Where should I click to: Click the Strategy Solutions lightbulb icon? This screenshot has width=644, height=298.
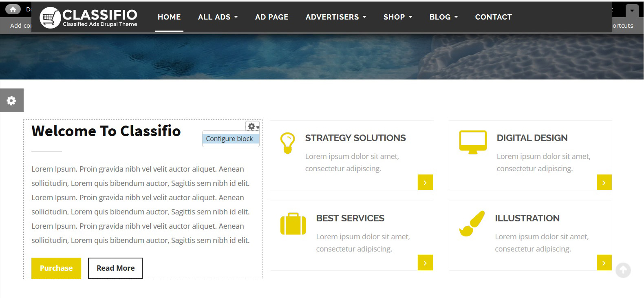287,143
